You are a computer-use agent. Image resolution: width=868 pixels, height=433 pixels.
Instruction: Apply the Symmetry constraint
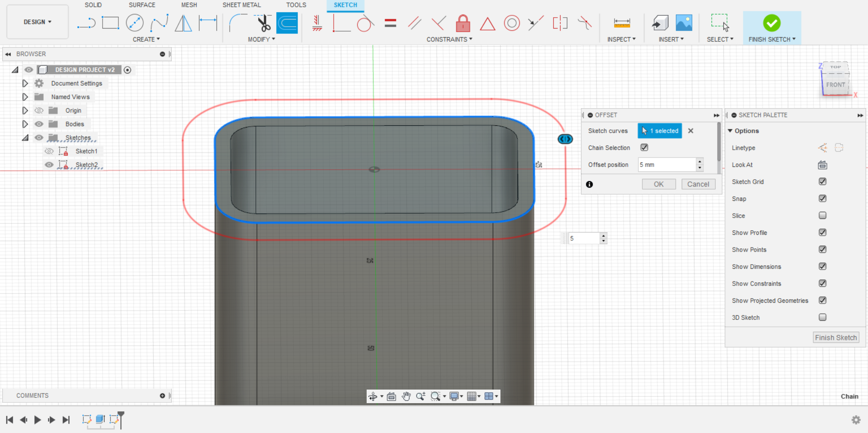(560, 23)
